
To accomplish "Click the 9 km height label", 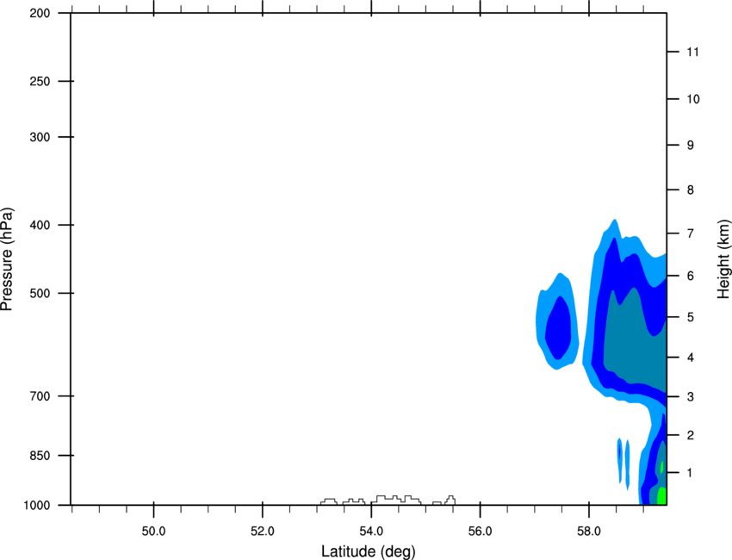I will (x=691, y=146).
